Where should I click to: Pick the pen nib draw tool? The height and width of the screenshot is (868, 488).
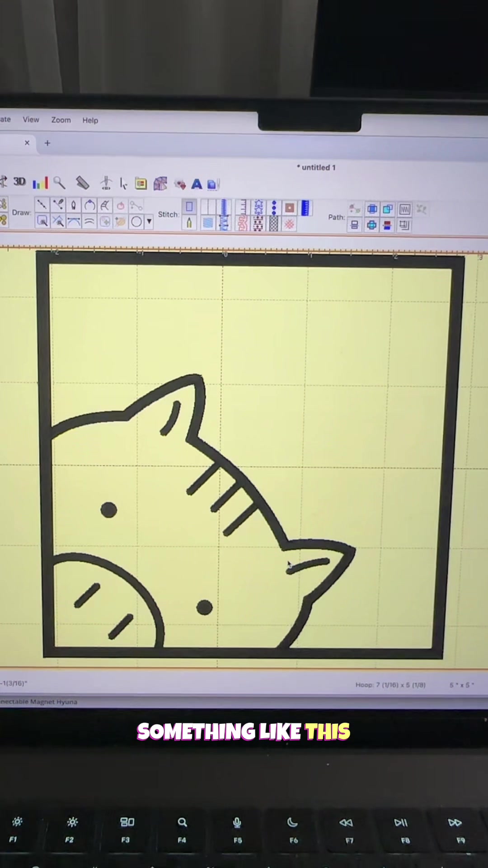[73, 206]
